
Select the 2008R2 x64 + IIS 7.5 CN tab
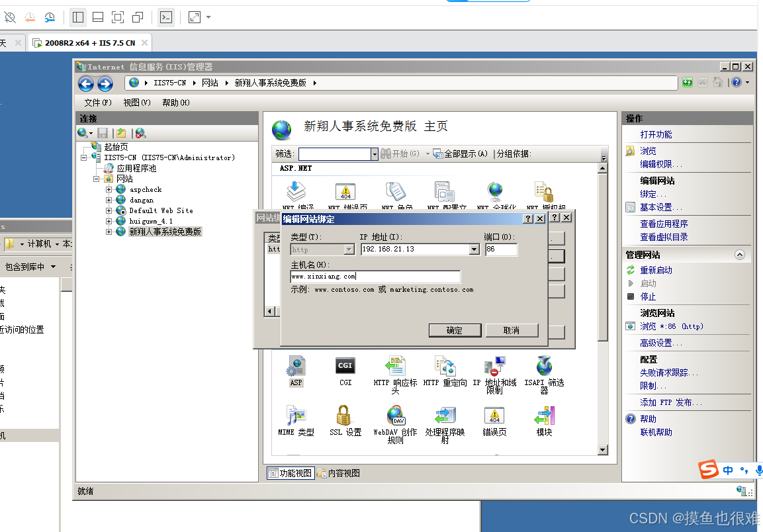90,43
